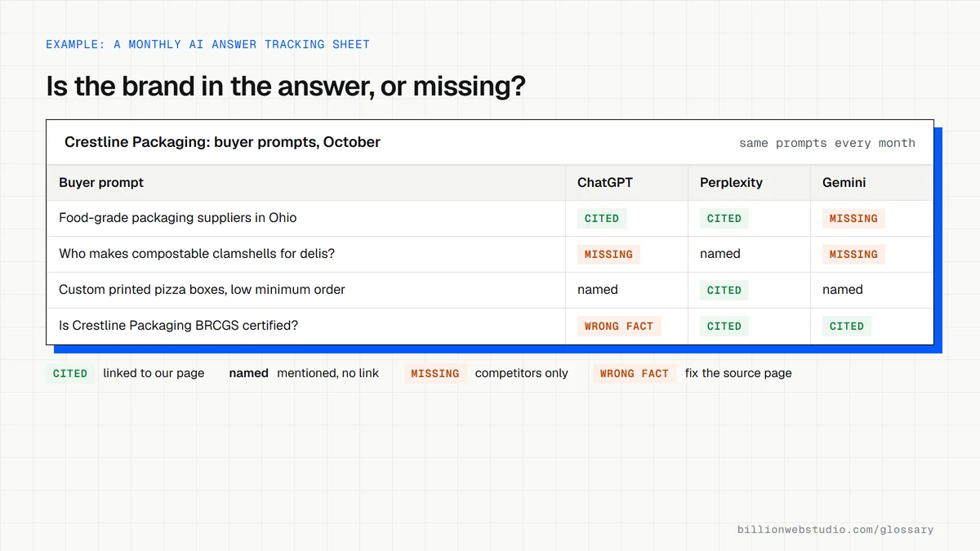Click the bold legend word 'named'
The height and width of the screenshot is (551, 980).
(248, 373)
